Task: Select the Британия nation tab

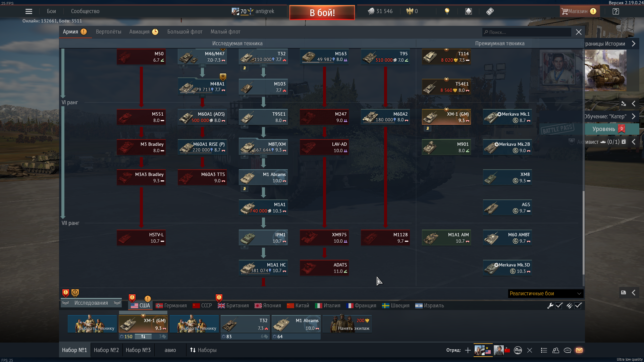Action: coord(233,306)
